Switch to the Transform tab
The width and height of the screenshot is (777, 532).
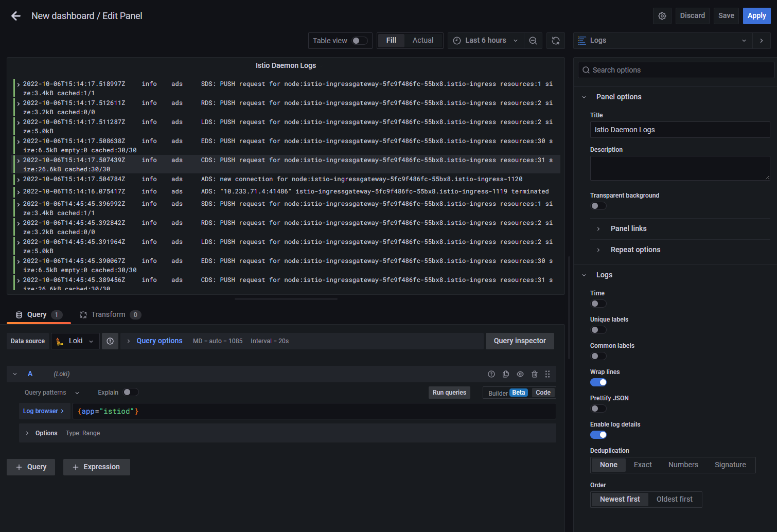(x=108, y=315)
